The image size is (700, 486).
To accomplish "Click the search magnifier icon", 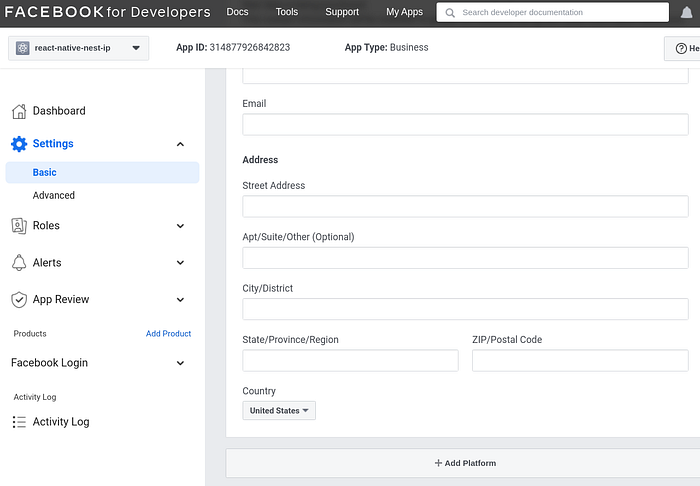I will [x=450, y=12].
